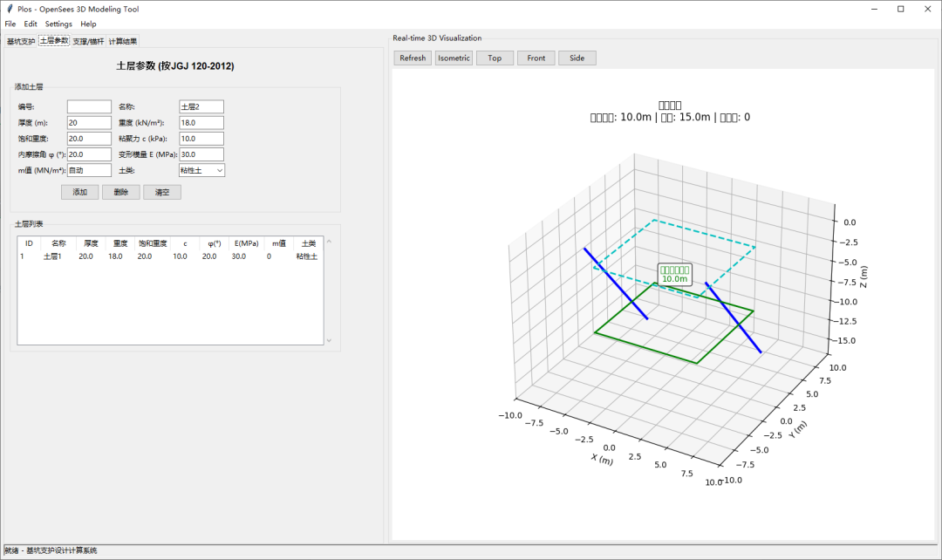Click the 土层参数 (按JGJ 120-2012) heading
The width and height of the screenshot is (942, 560).
click(x=175, y=66)
